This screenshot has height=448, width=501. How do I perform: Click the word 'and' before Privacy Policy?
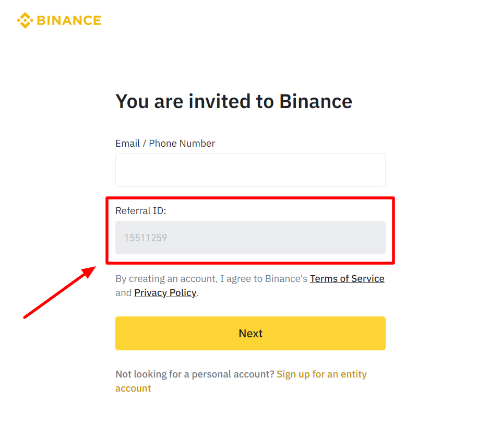point(123,292)
